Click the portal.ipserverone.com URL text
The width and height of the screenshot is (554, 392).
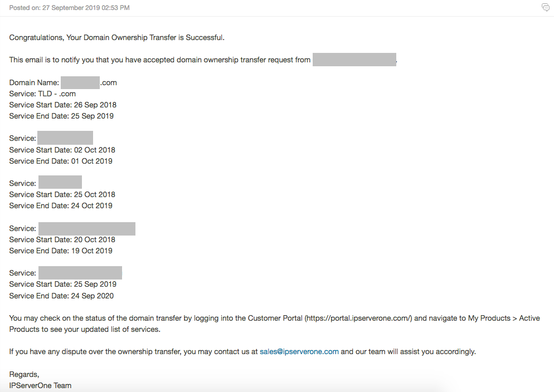pos(358,318)
